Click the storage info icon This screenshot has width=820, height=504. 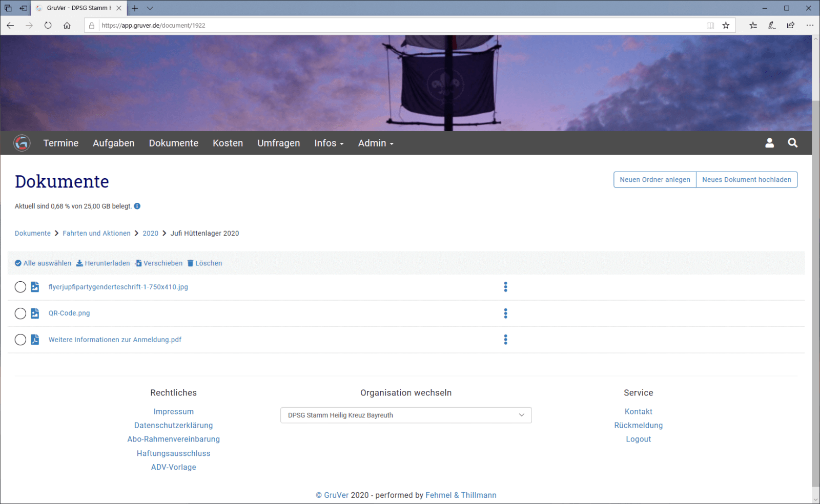tap(137, 206)
